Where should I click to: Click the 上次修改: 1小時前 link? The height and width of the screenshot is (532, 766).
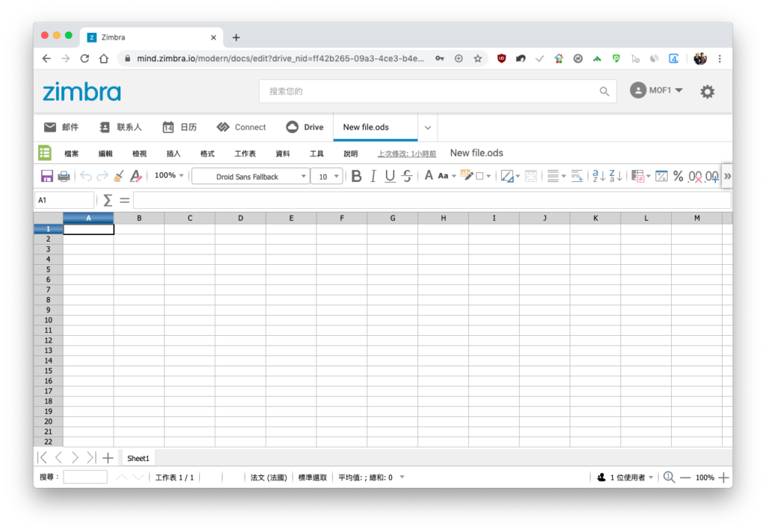tap(406, 153)
